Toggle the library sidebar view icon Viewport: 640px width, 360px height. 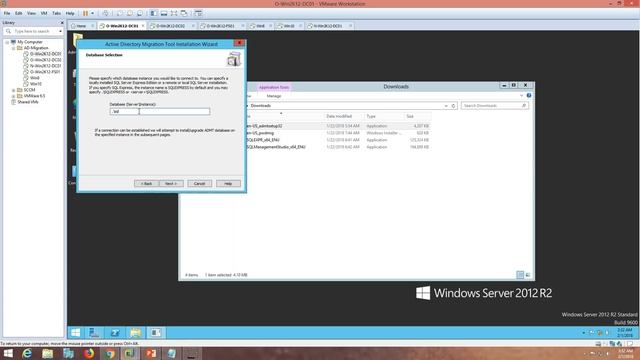tap(154, 13)
